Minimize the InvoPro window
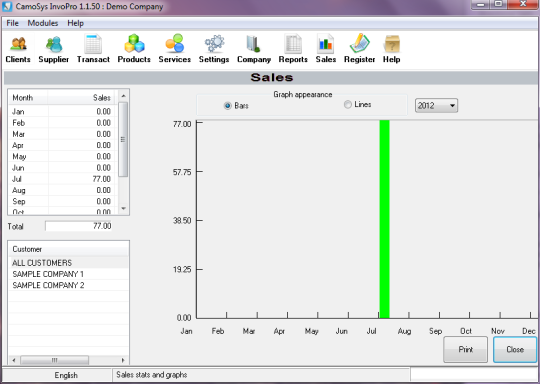The width and height of the screenshot is (540, 384). pos(481,4)
